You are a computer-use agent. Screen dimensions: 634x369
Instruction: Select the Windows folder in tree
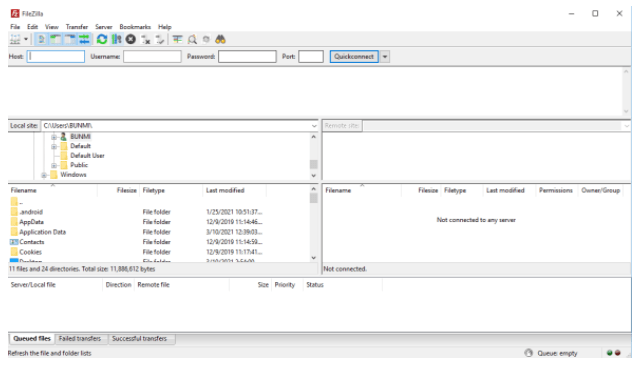pyautogui.click(x=73, y=175)
